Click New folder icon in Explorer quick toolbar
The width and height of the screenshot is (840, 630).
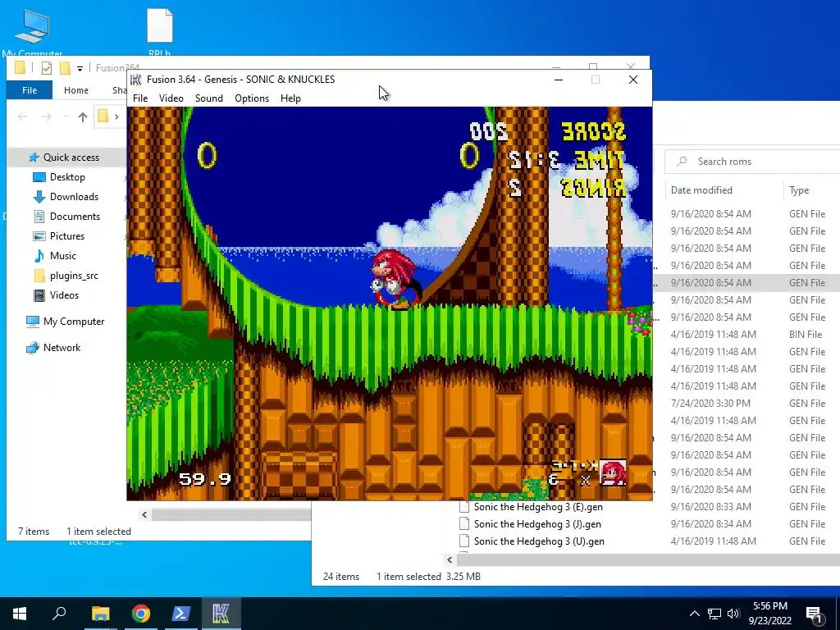65,68
